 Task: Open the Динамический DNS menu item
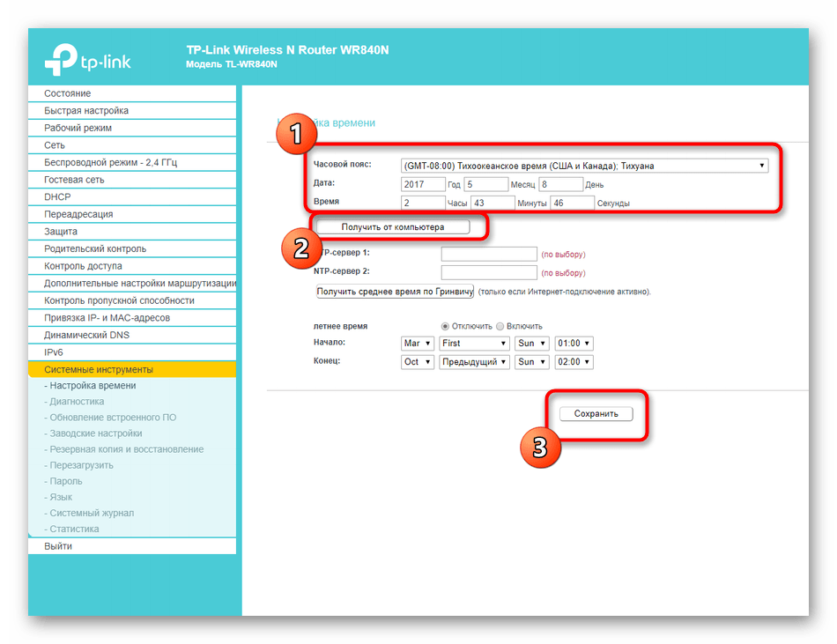(x=86, y=335)
